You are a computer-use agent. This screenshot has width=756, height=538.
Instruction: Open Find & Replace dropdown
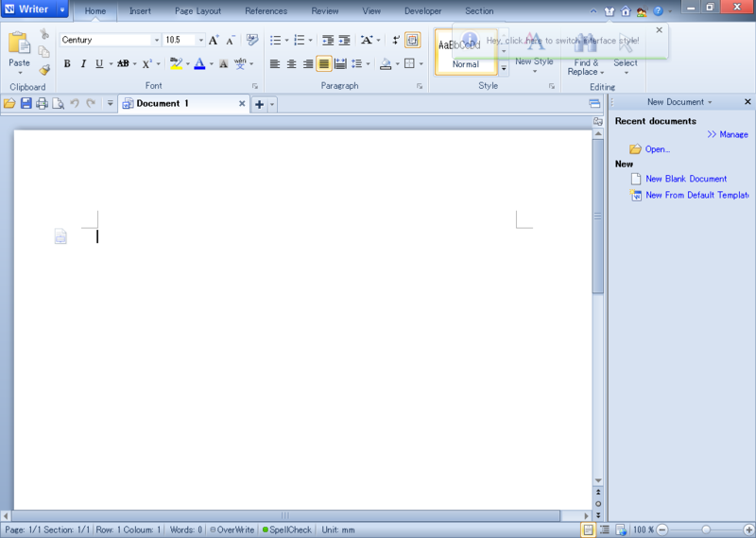[586, 67]
